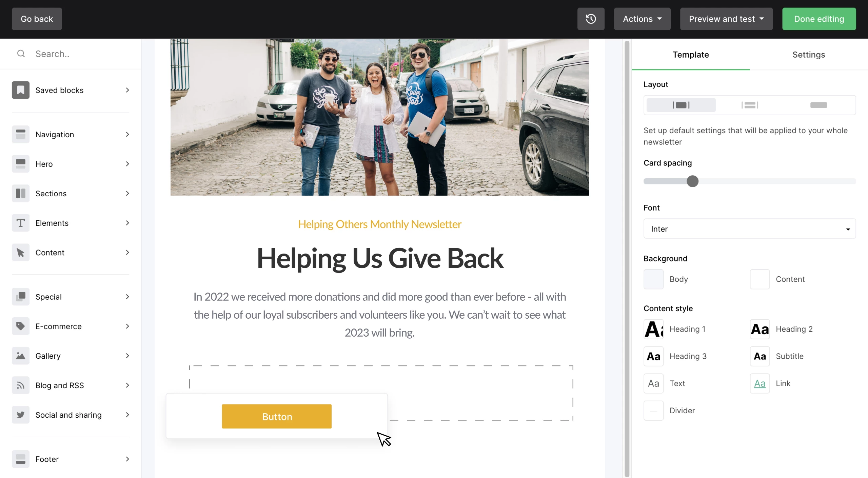Click the Elements text icon
Viewport: 868px width, 478px height.
[x=21, y=223]
